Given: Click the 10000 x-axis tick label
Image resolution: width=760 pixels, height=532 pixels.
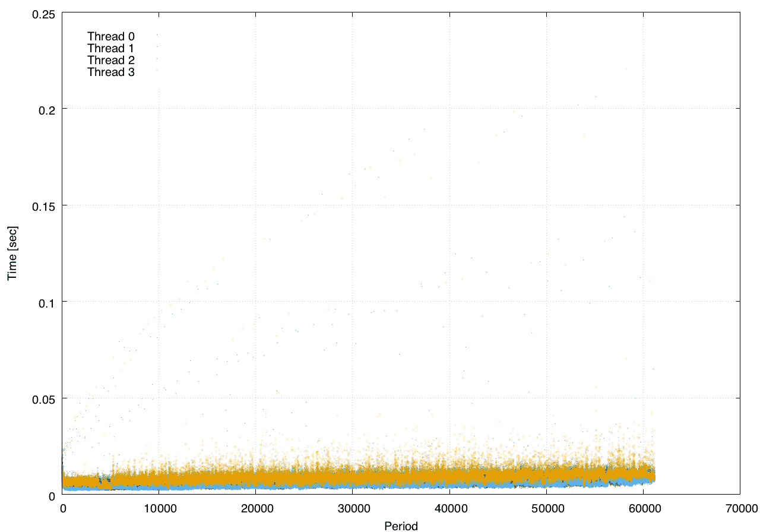Looking at the screenshot, I should 160,508.
